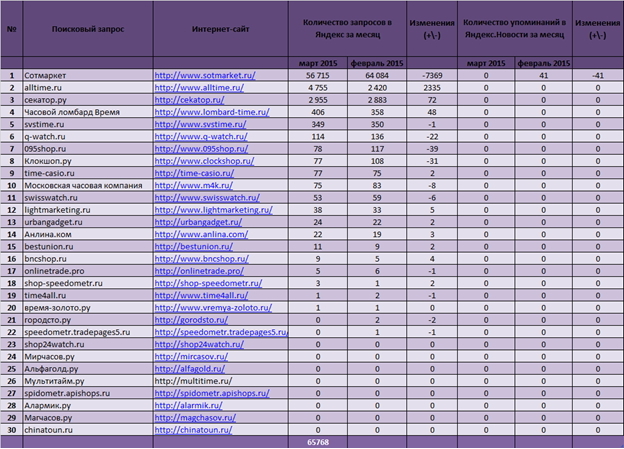Select the '№' header cell
The height and width of the screenshot is (449, 624).
(12, 29)
